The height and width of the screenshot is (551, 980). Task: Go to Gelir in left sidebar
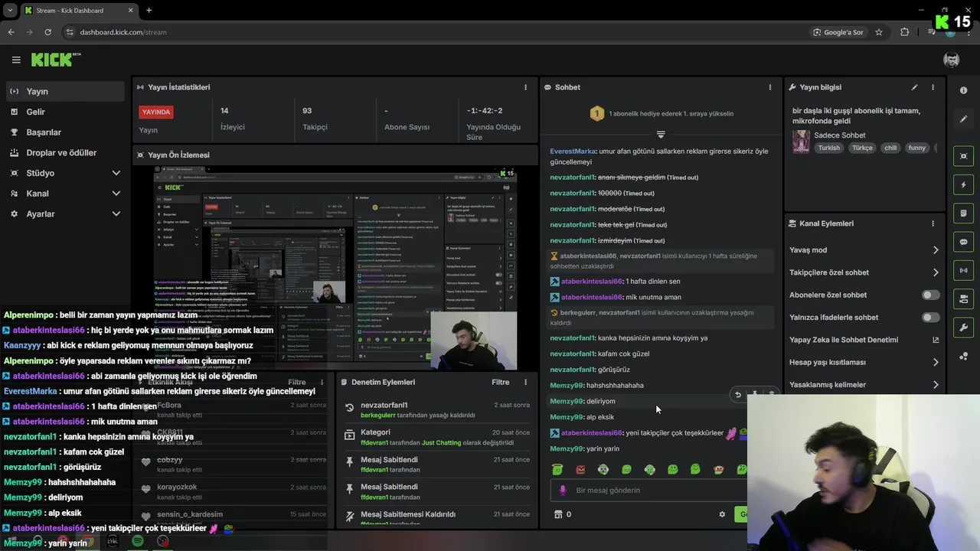click(x=64, y=112)
